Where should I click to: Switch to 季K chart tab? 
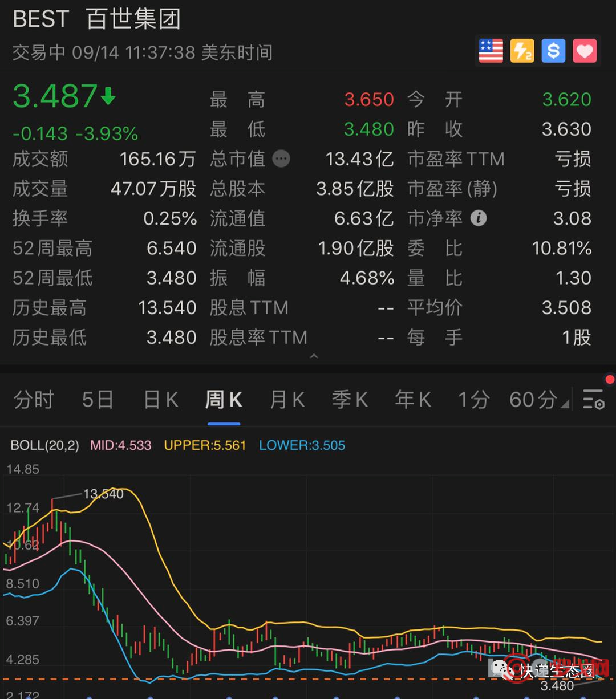[x=350, y=400]
